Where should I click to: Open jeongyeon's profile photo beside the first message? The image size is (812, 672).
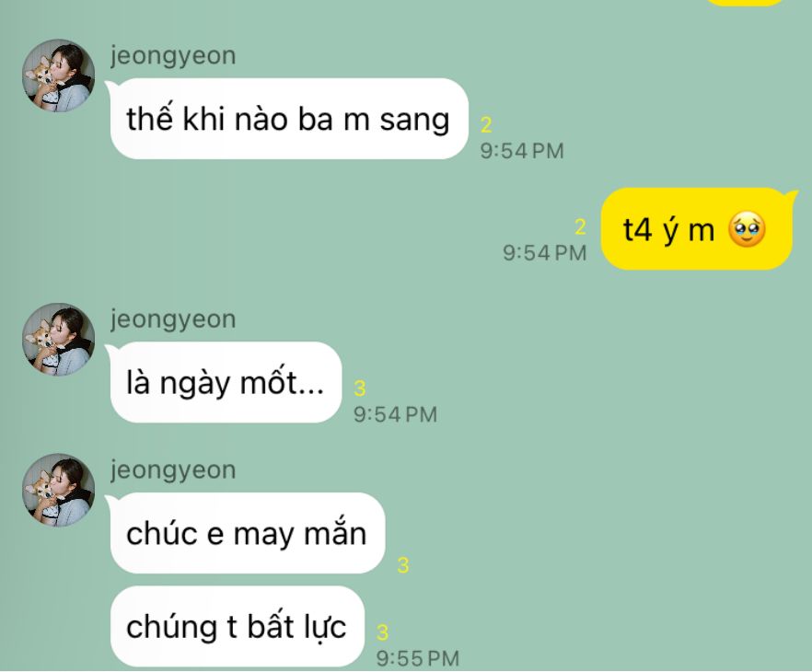(x=59, y=75)
